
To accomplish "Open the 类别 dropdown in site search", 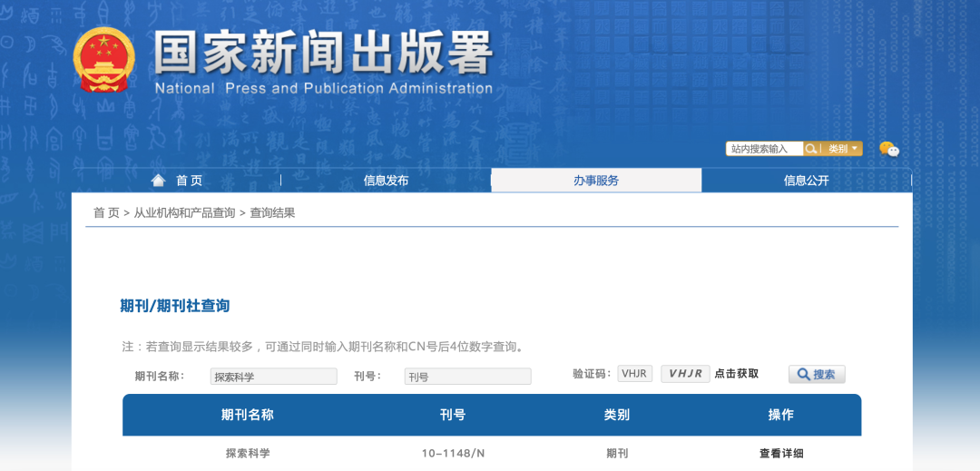I will tap(842, 149).
